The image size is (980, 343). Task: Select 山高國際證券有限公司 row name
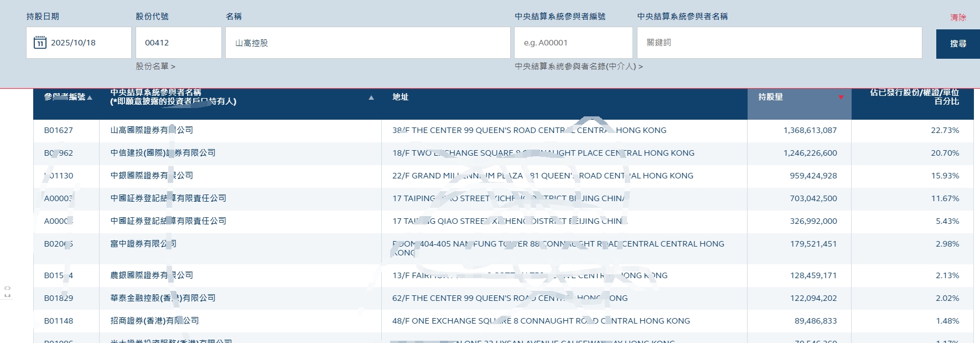(x=152, y=130)
